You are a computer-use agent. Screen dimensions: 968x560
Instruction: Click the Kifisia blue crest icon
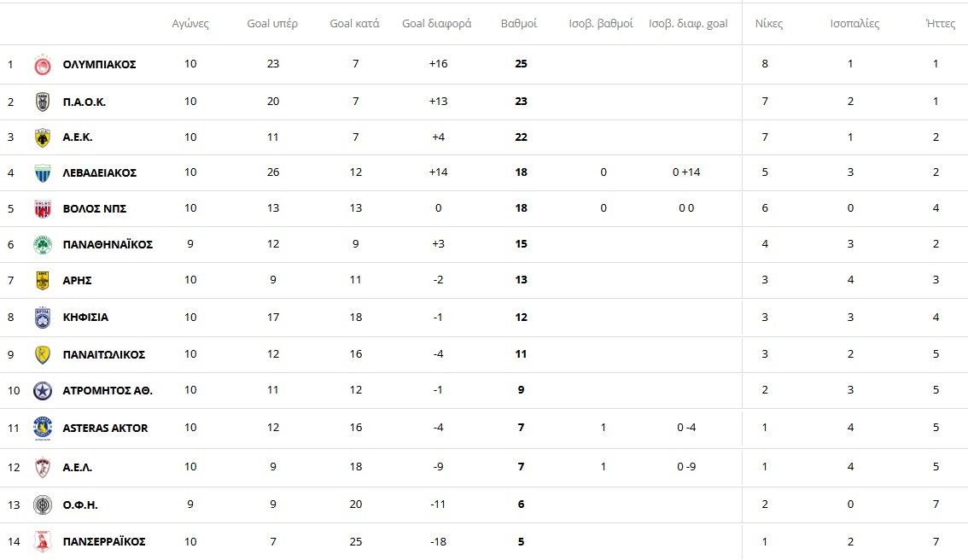(x=42, y=318)
